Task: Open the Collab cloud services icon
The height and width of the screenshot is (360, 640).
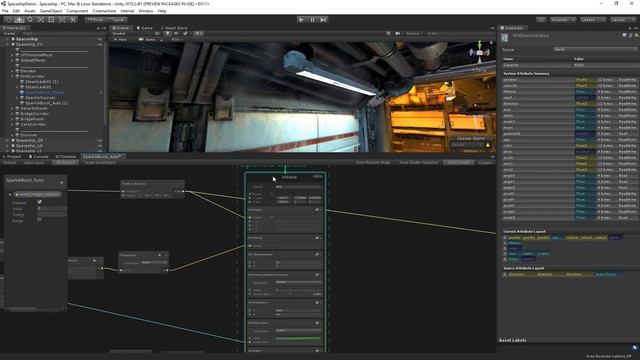Action: click(541, 20)
